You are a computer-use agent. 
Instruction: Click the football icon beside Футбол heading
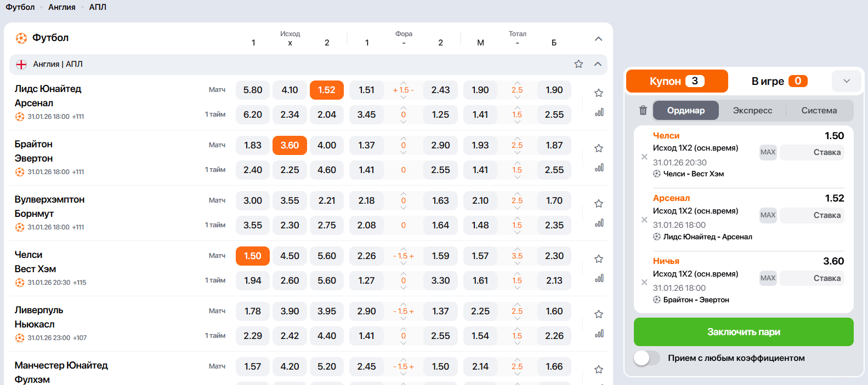[21, 38]
